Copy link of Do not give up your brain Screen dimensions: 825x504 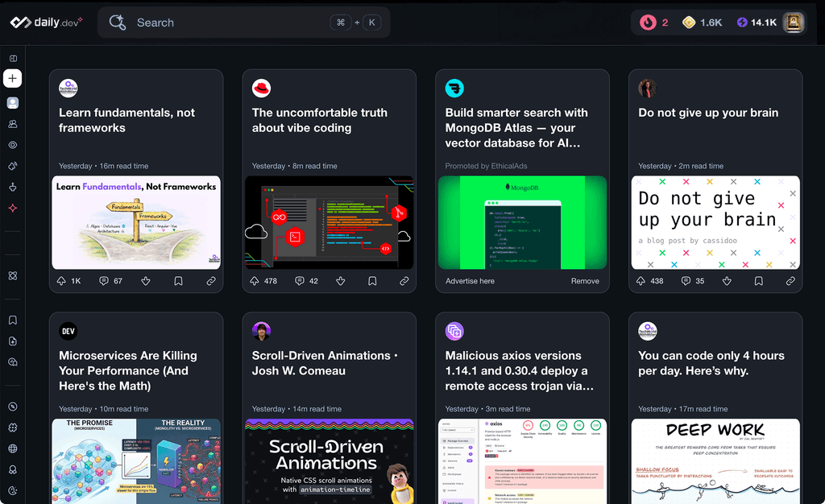790,281
